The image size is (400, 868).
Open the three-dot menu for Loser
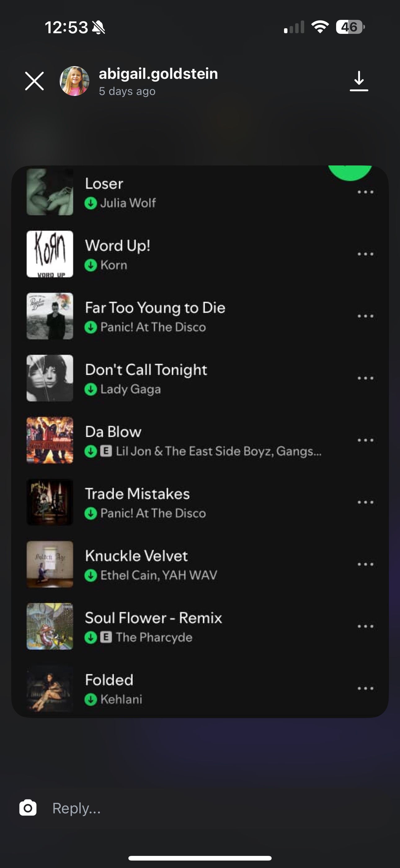pos(365,192)
